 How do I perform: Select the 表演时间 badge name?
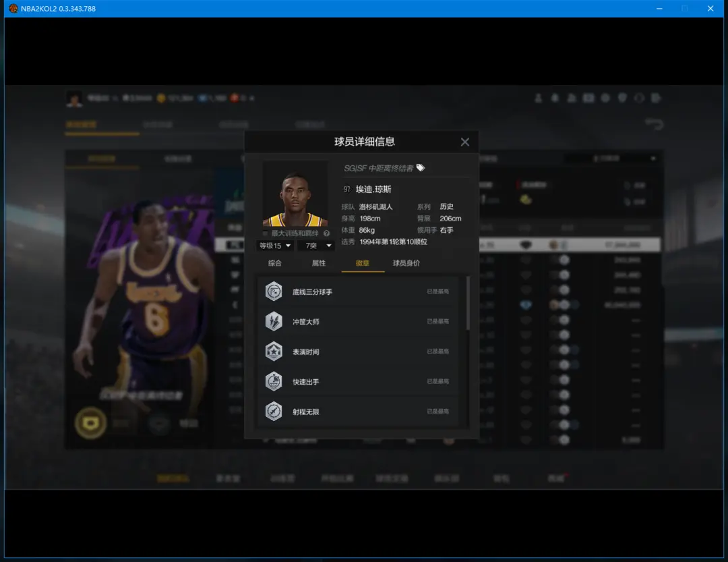pos(305,352)
